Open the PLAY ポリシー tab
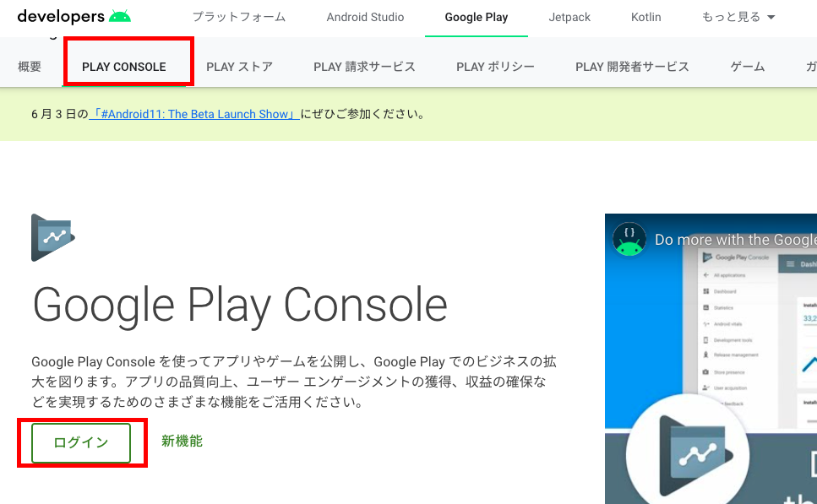The image size is (817, 504). click(495, 67)
